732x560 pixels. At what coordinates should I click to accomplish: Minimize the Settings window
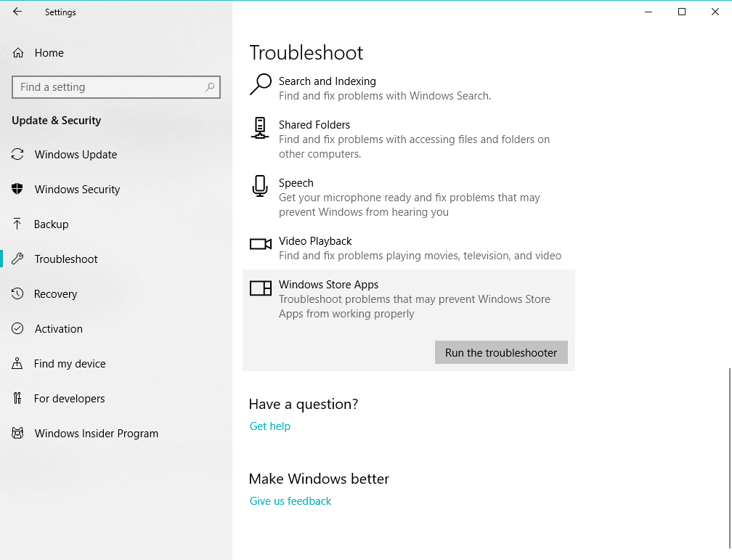[648, 12]
